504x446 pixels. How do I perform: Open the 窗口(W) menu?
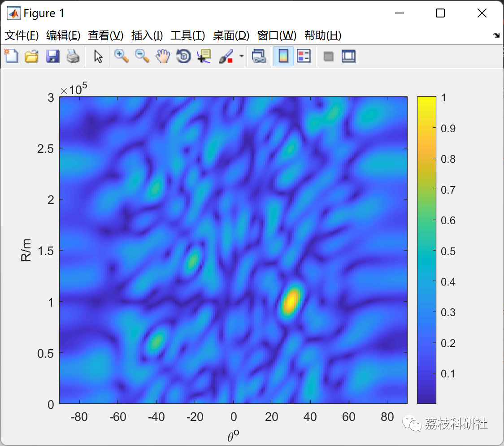[277, 35]
